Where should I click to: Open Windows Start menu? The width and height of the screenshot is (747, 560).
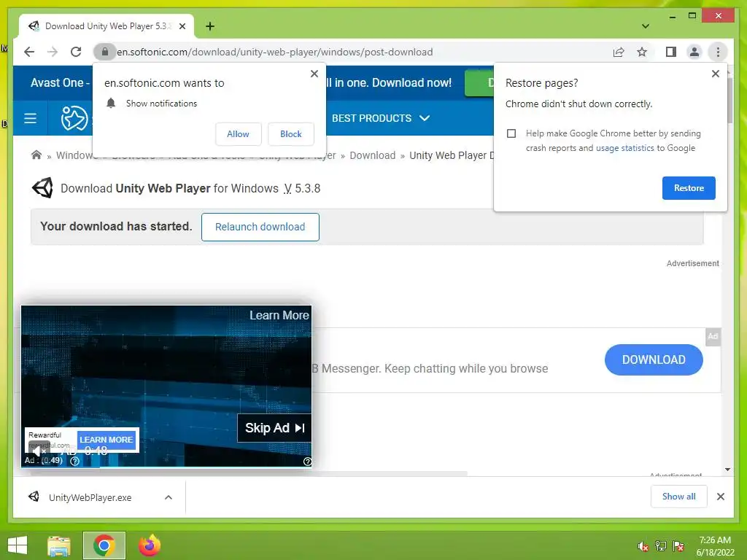point(18,545)
